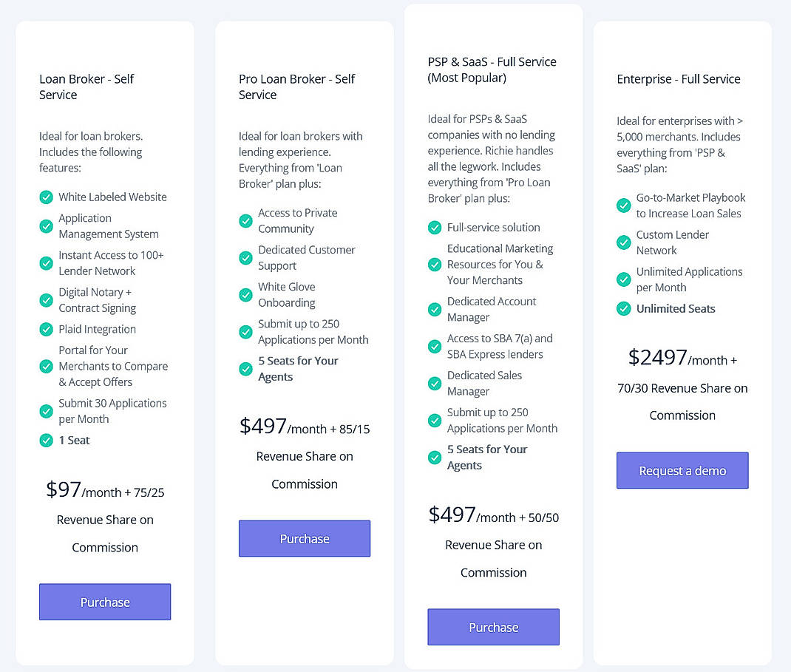Click Purchase under the Loan Broker plan
The image size is (791, 672).
click(105, 602)
